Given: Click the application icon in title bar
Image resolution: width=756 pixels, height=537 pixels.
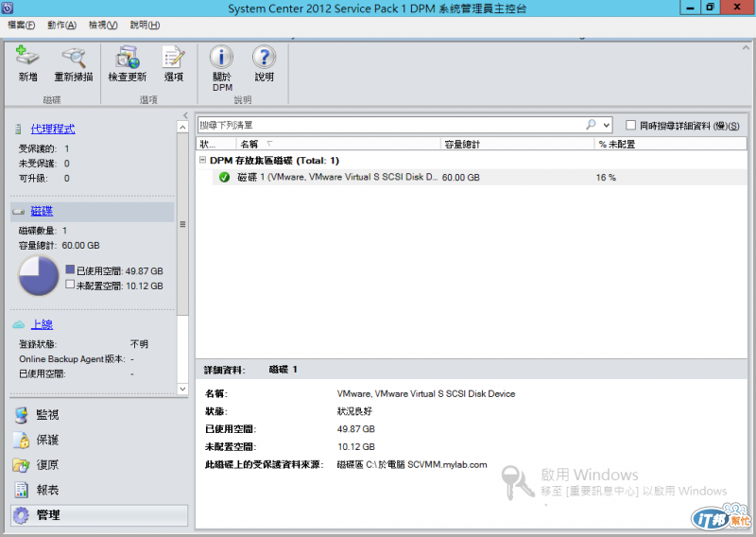Looking at the screenshot, I should coord(8,8).
